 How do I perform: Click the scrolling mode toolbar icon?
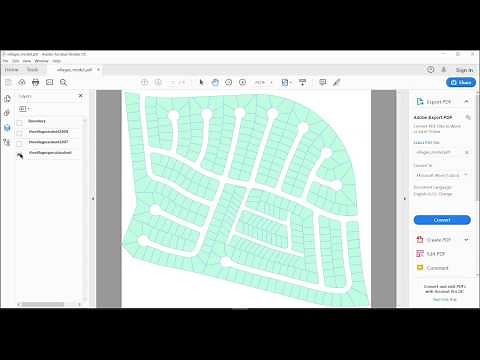coord(303,82)
